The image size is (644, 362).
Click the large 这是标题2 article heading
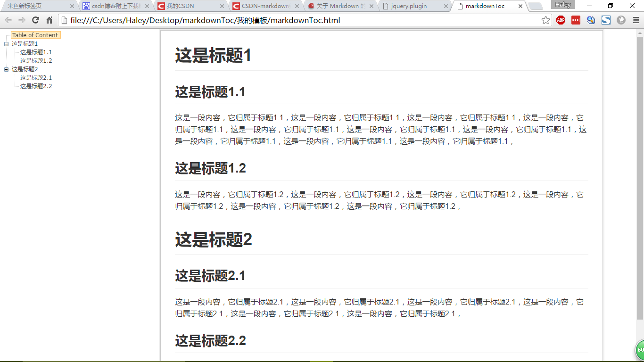pyautogui.click(x=214, y=239)
